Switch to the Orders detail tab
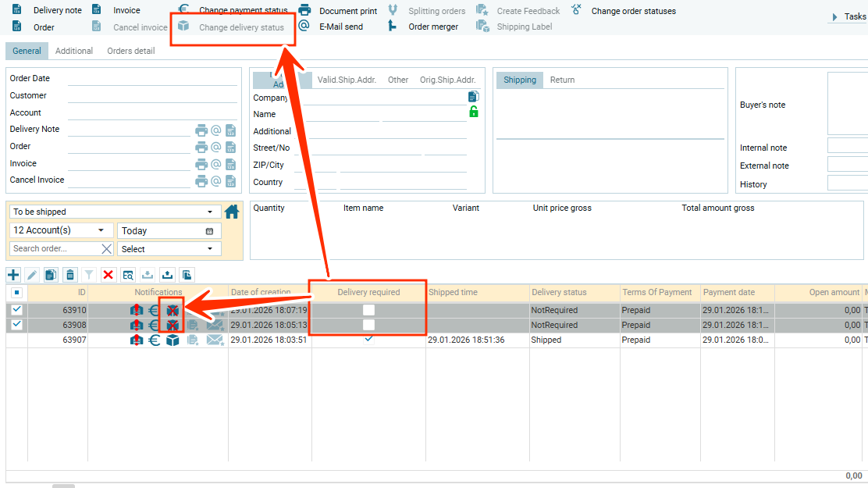 point(130,51)
